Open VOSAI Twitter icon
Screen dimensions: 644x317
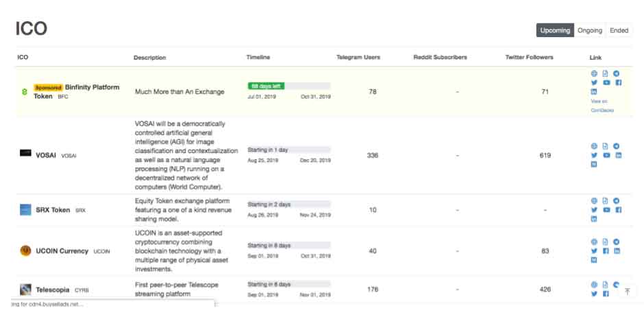click(x=594, y=155)
